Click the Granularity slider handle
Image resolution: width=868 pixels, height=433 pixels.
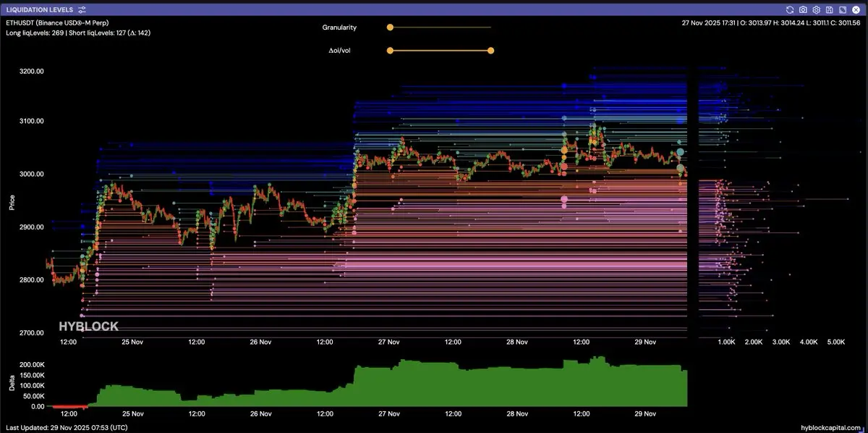[390, 28]
